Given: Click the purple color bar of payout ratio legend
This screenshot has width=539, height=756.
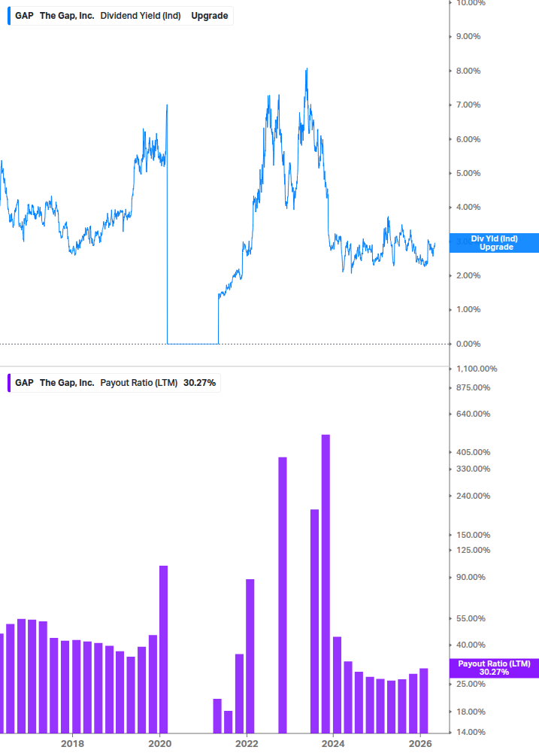Looking at the screenshot, I should (9, 383).
